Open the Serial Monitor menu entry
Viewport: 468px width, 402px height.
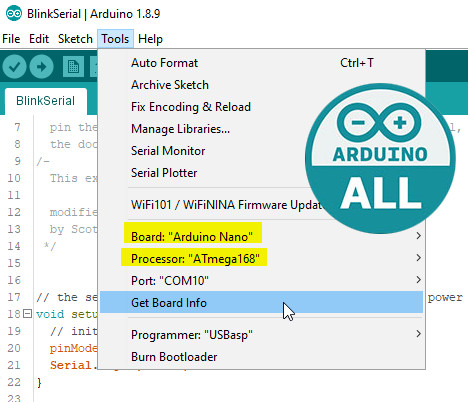tap(261, 151)
